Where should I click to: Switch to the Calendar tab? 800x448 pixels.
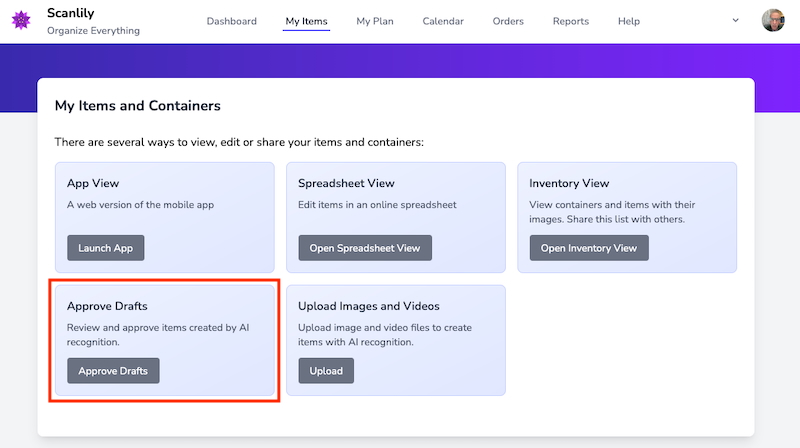pyautogui.click(x=443, y=21)
